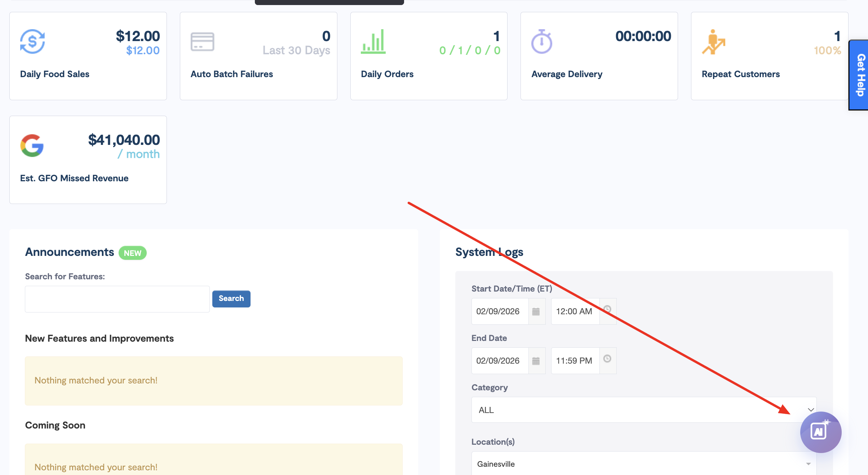This screenshot has width=868, height=475.
Task: Click the 11:59 PM end time field
Action: (575, 361)
